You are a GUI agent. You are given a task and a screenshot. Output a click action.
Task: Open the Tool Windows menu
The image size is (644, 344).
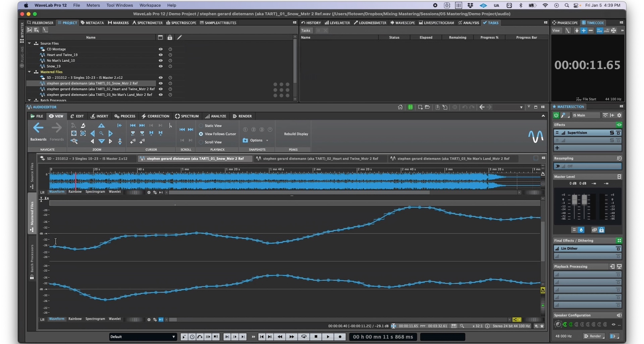[119, 5]
